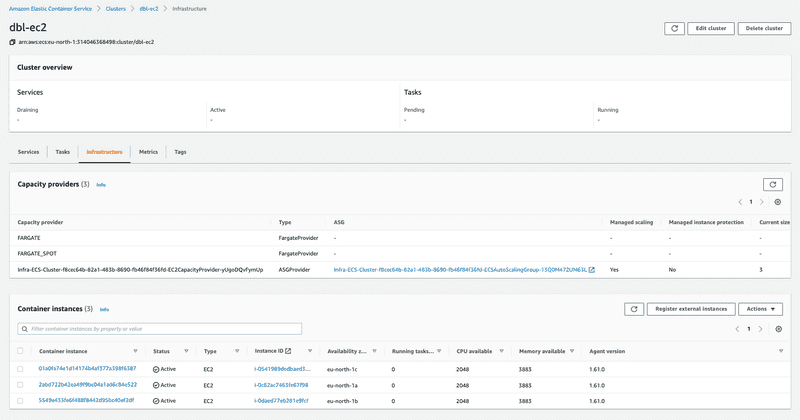Go to next page of Container instances

pyautogui.click(x=762, y=329)
